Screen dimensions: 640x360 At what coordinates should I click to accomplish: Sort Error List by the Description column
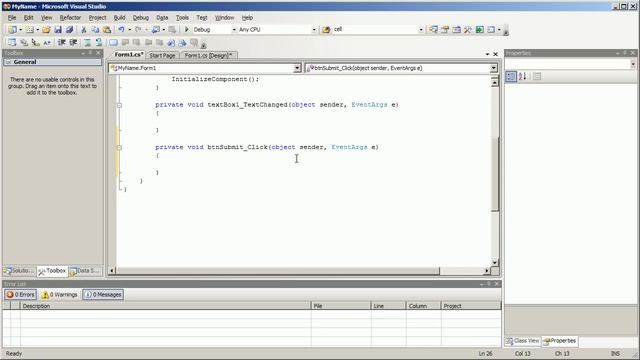click(165, 306)
